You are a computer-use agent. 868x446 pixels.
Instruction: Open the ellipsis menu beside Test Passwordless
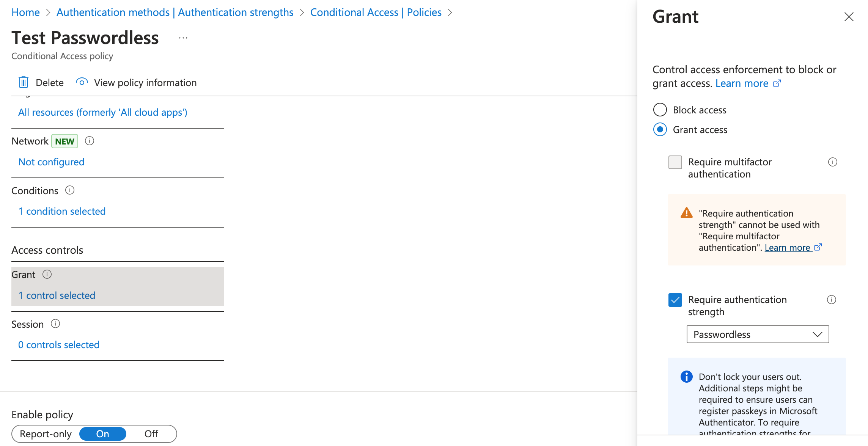[183, 38]
